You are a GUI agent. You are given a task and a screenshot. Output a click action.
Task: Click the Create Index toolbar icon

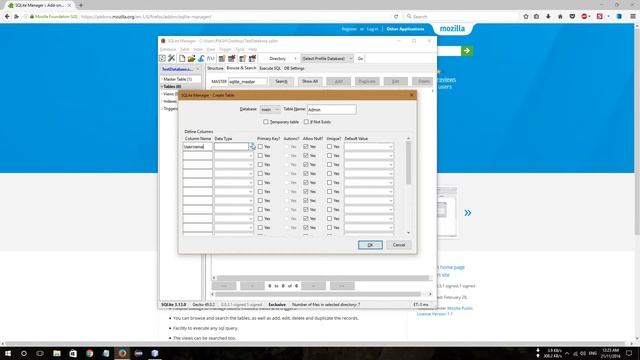(242, 58)
